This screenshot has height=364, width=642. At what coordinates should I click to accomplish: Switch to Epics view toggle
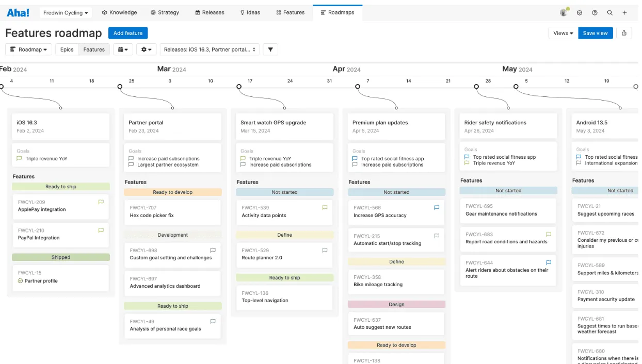67,49
